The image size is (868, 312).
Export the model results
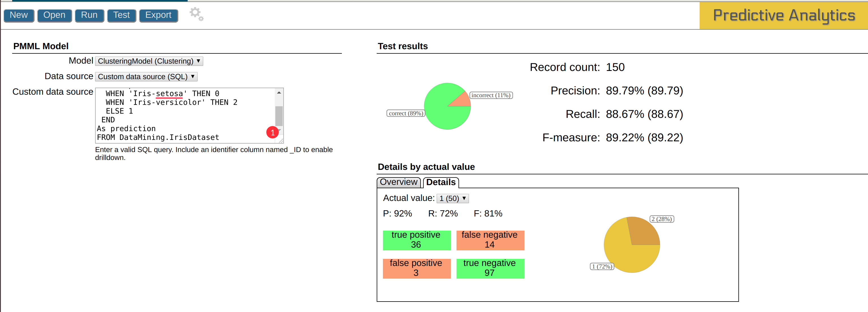tap(158, 15)
